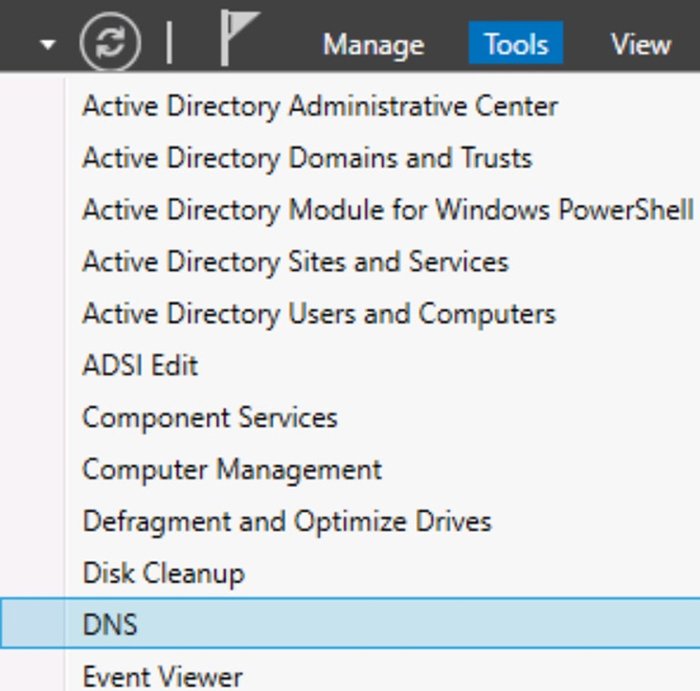The height and width of the screenshot is (691, 700).
Task: Open Active Directory Domains and Trusts
Action: pyautogui.click(x=307, y=158)
